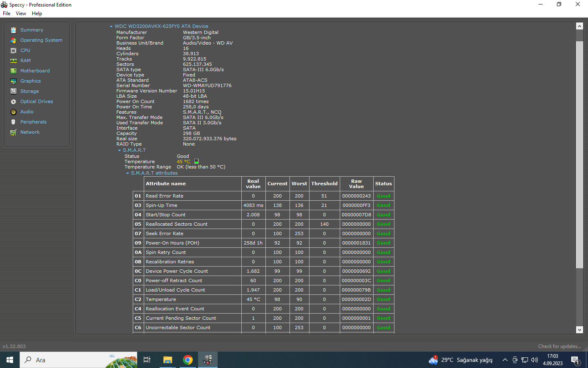Click the vertical scrollbar thumb
Image resolution: width=588 pixels, height=368 pixels.
click(x=579, y=155)
